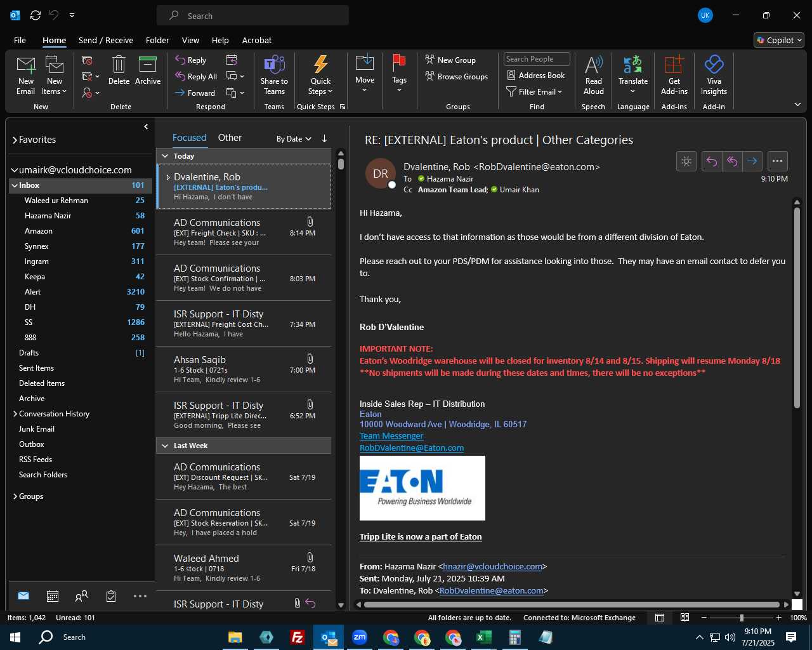Screen dimensions: 812x650
Task: Reply with a meeting icon
Action: pos(232,60)
